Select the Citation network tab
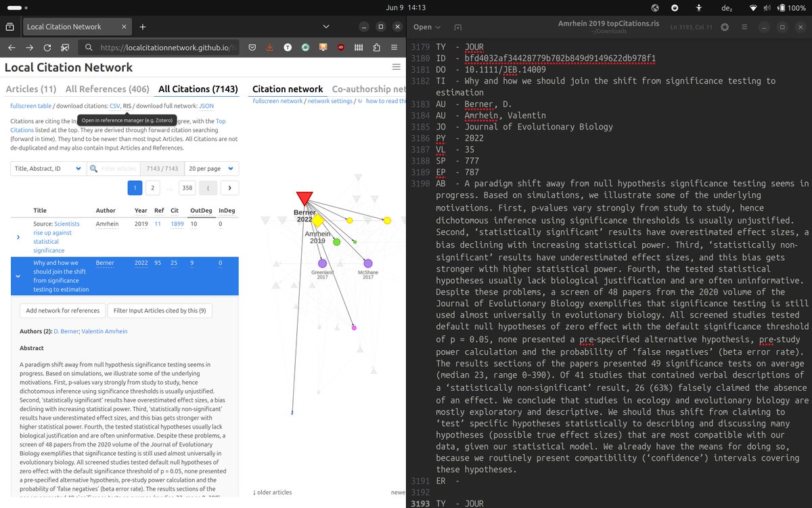 (288, 89)
